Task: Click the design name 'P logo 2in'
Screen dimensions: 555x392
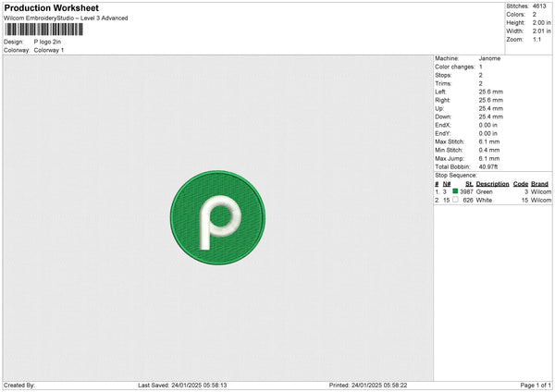Action: tap(47, 42)
